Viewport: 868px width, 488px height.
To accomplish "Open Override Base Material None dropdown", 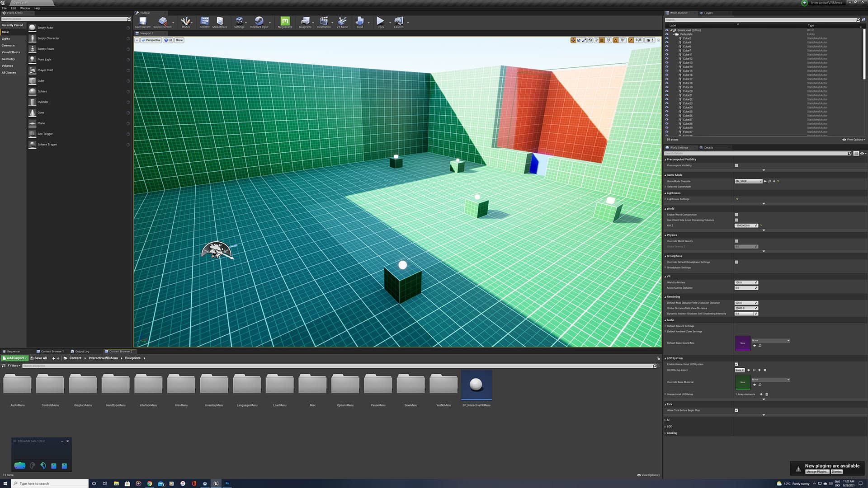I will point(771,380).
